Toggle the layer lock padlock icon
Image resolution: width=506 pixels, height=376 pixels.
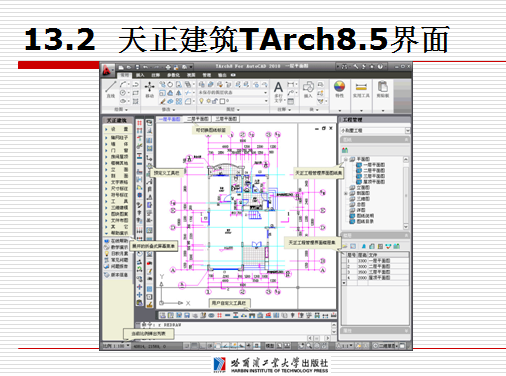pos(215,101)
